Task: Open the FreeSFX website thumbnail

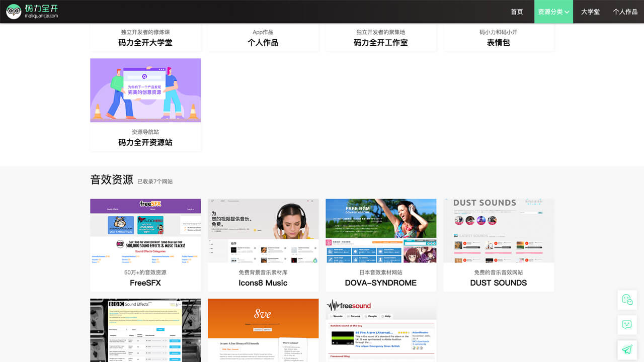Action: click(145, 230)
